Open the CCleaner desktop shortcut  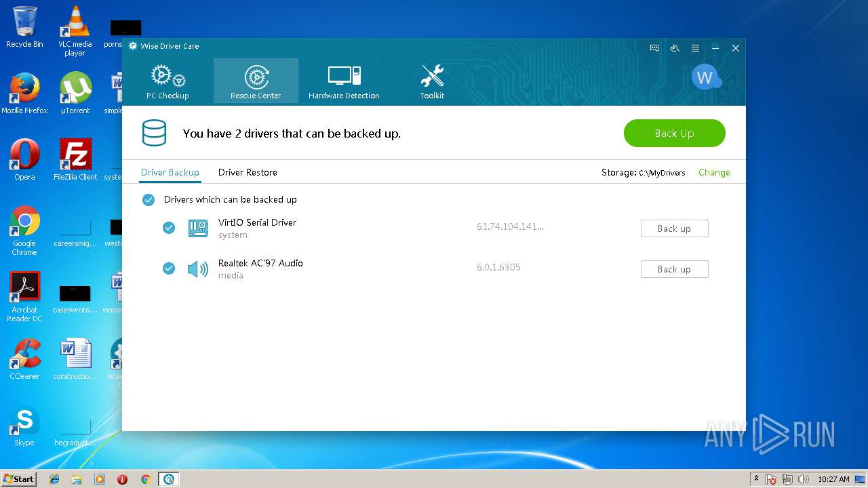coord(24,359)
